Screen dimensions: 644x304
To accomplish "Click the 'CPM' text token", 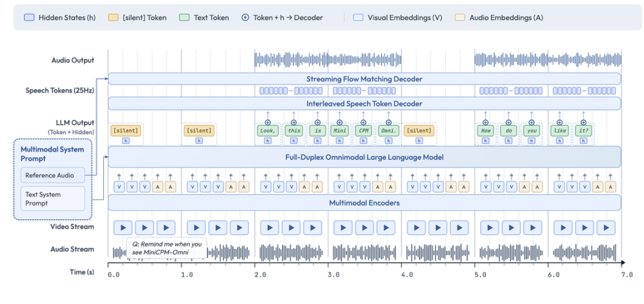I will point(363,130).
